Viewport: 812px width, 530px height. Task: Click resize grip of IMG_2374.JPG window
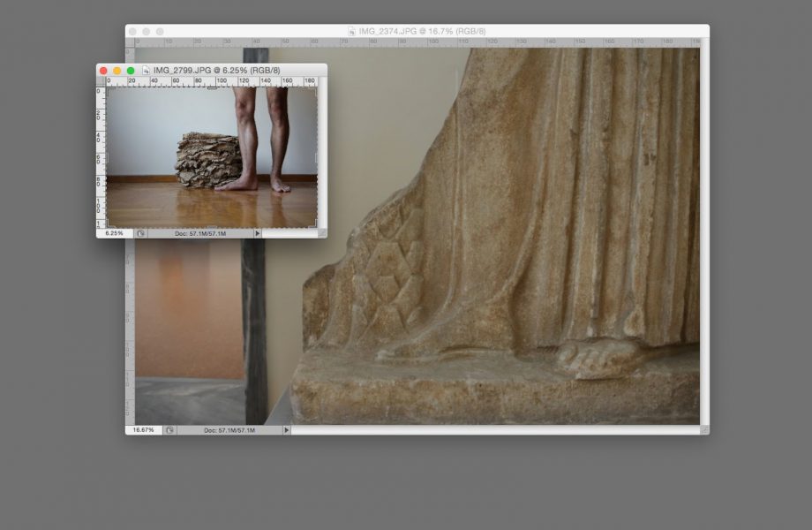tap(703, 430)
